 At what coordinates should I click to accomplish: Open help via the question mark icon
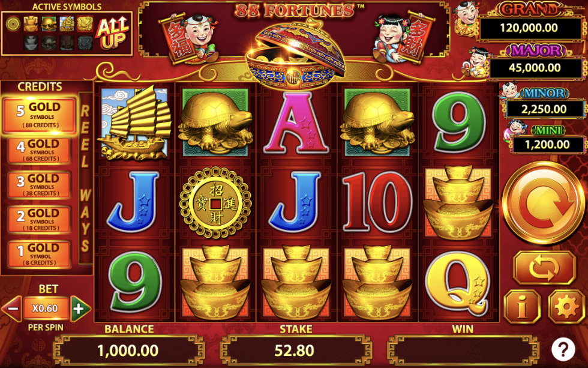click(x=563, y=349)
